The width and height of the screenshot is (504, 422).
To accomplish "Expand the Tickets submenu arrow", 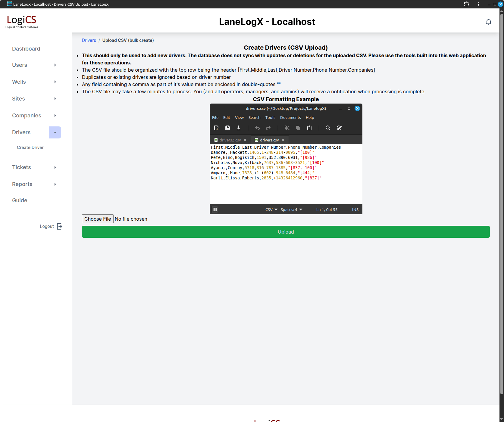I will (55, 167).
